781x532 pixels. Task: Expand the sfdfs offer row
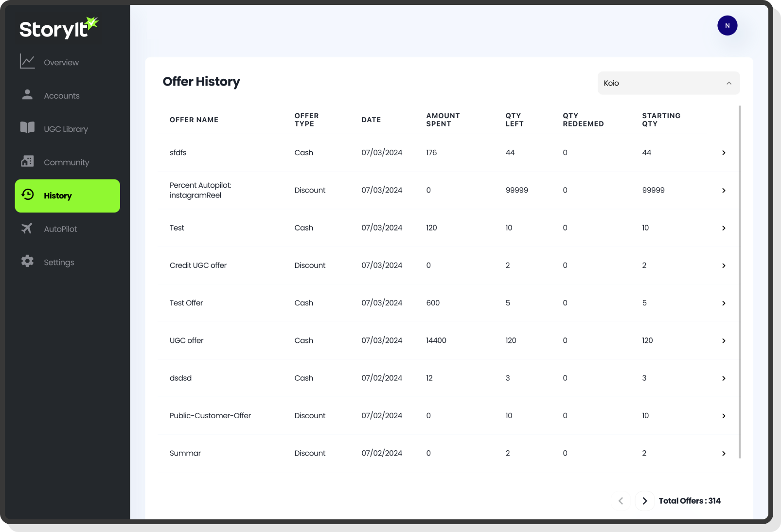[x=724, y=152]
